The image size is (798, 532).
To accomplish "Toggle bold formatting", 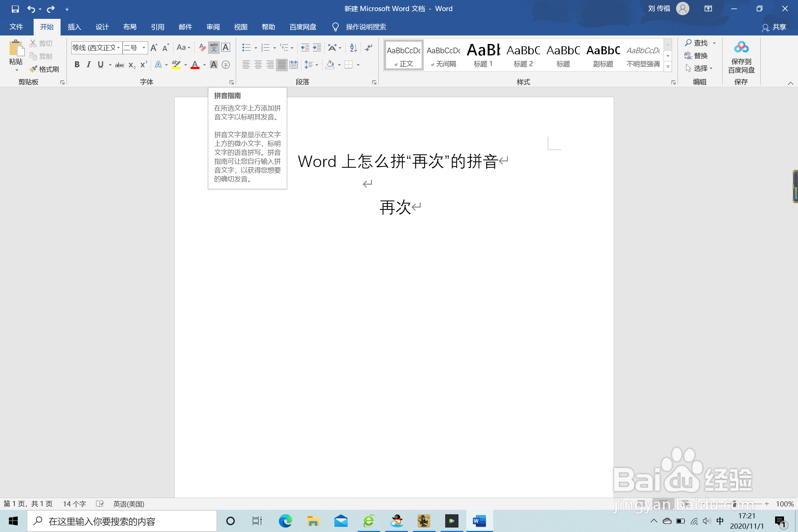I will pyautogui.click(x=77, y=65).
